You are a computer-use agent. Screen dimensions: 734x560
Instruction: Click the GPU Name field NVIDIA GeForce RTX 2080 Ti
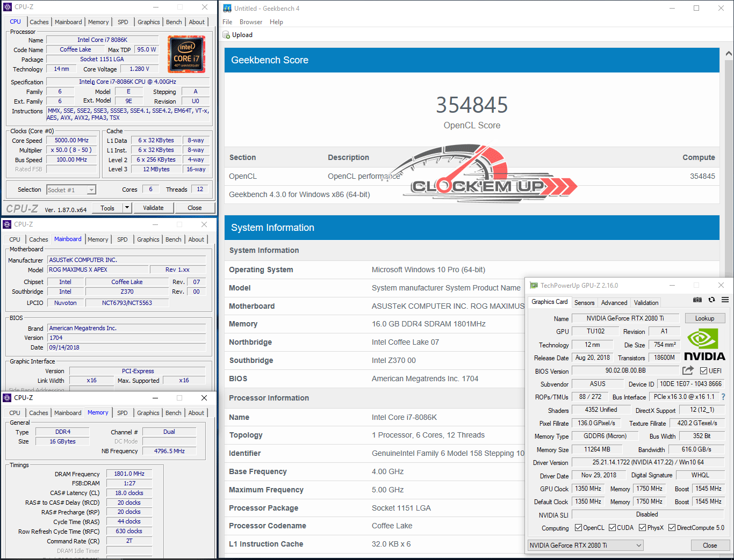pos(625,318)
